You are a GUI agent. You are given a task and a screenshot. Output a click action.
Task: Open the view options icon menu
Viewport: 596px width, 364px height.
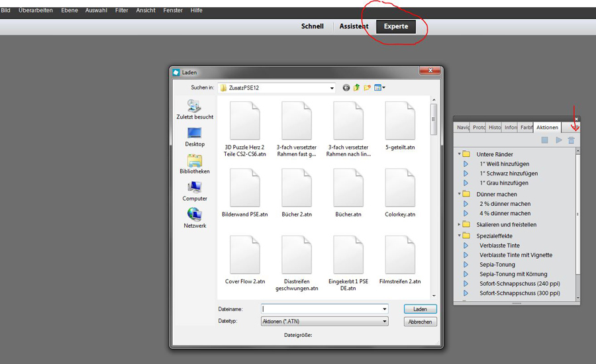coord(379,87)
